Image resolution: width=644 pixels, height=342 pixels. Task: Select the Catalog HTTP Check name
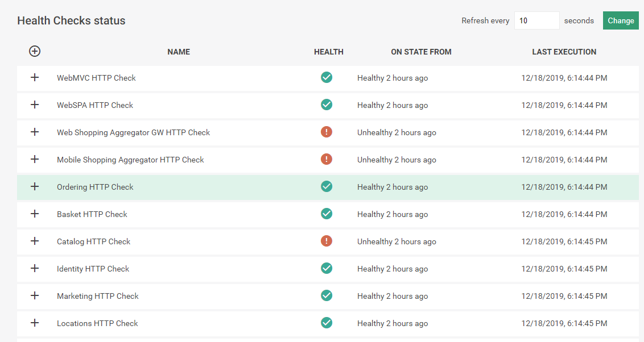click(93, 241)
